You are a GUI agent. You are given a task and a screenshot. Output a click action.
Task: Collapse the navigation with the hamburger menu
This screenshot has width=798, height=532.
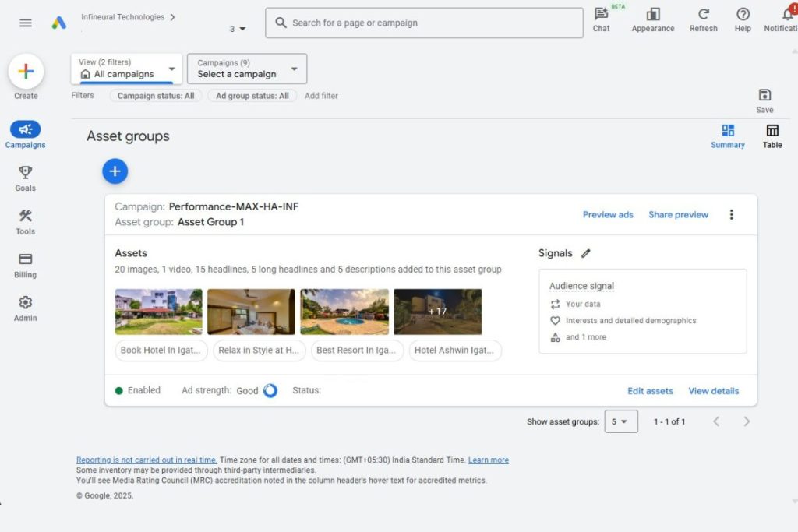coord(25,22)
